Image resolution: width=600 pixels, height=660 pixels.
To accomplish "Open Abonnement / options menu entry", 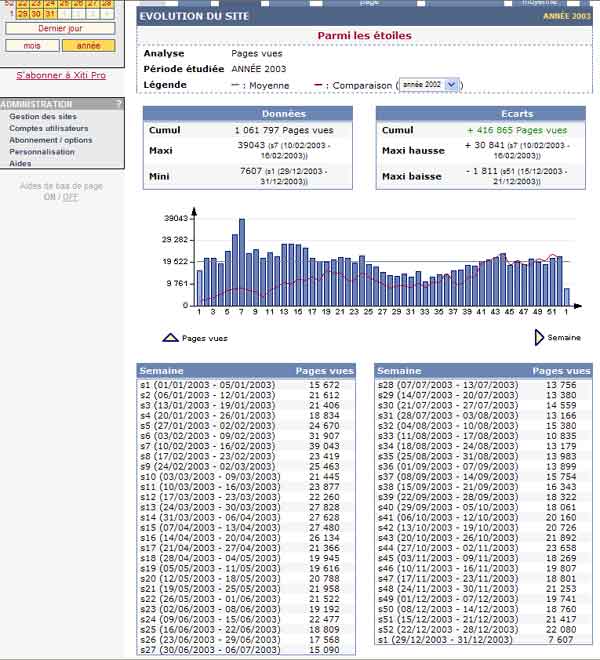I will coord(51,140).
